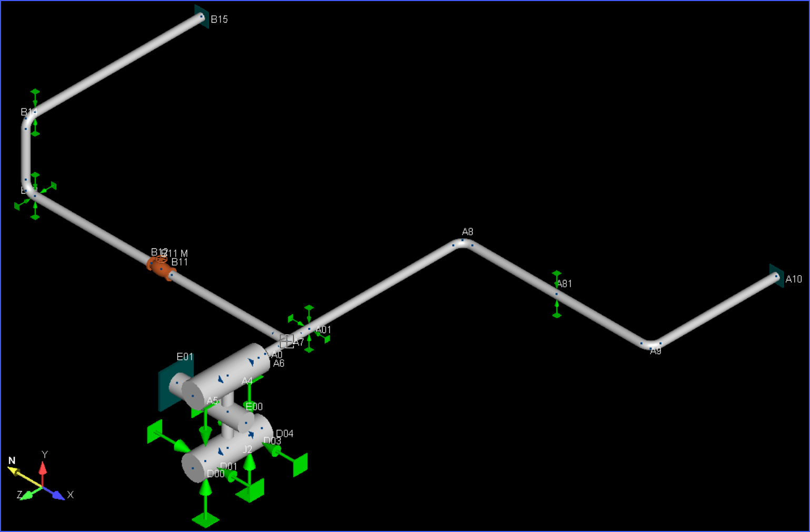This screenshot has height=532, width=810.
Task: Click the green Z axis arrow
Action: pos(31,494)
